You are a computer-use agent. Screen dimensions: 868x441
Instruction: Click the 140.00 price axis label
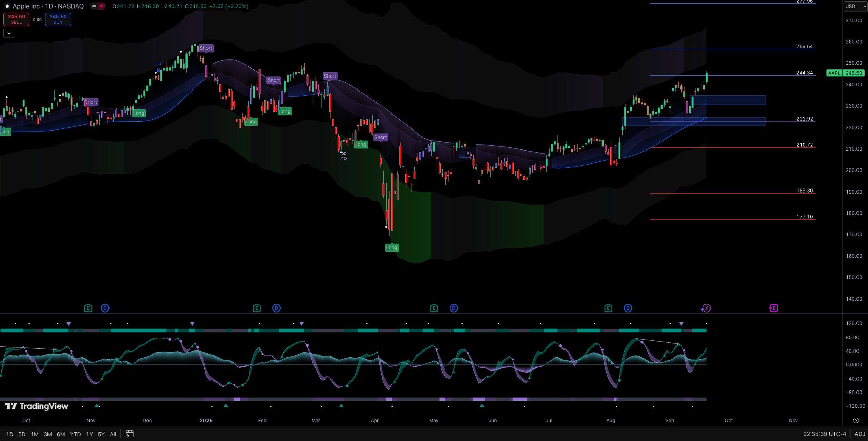(854, 299)
